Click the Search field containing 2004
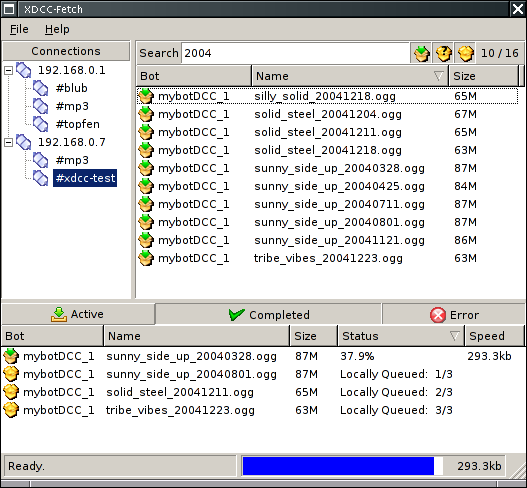Image resolution: width=527 pixels, height=488 pixels. [x=295, y=53]
